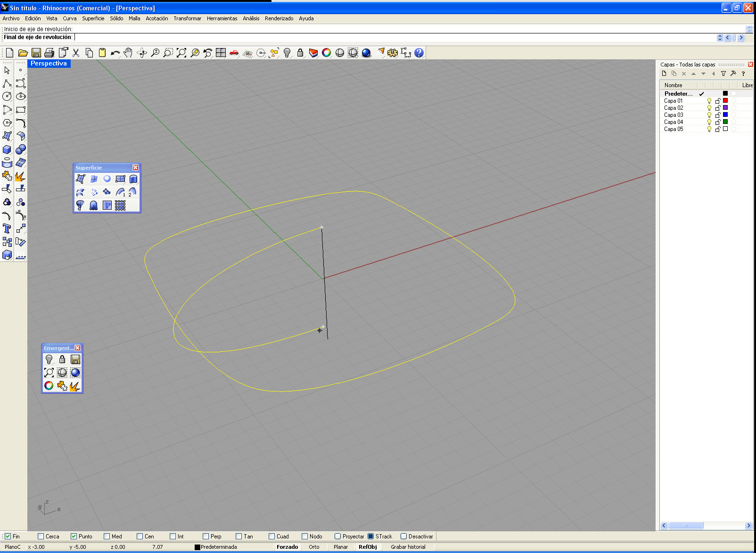This screenshot has width=756, height=553.
Task: Toggle the Punto object snap checkbox
Action: click(74, 536)
